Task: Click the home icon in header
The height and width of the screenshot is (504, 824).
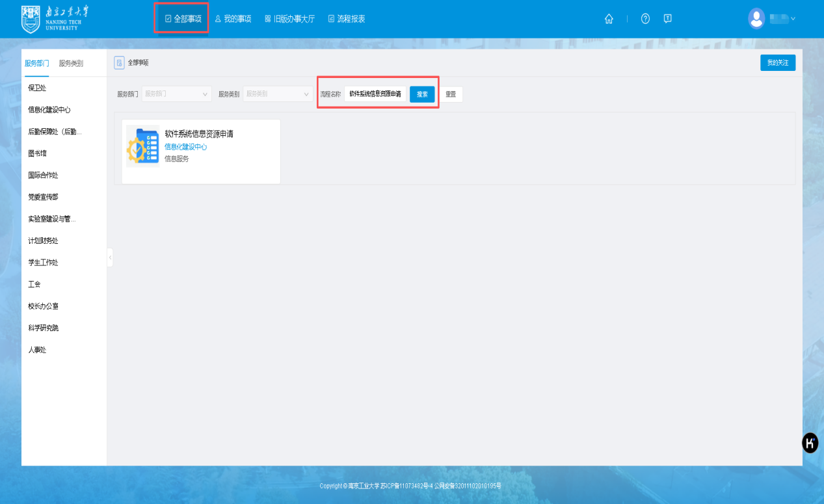Action: [x=609, y=19]
